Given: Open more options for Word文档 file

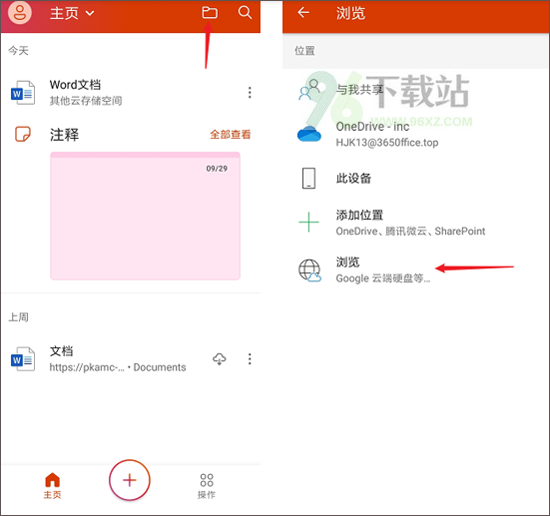Looking at the screenshot, I should pyautogui.click(x=249, y=92).
